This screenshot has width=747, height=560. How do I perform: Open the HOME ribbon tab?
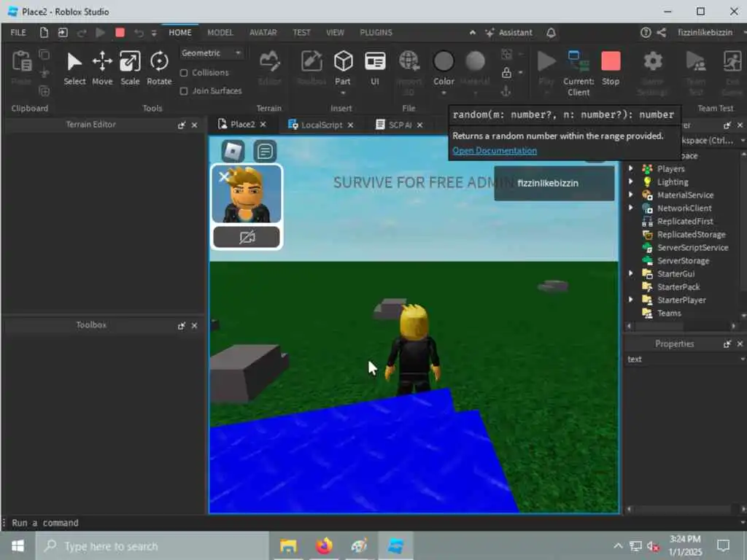[180, 32]
